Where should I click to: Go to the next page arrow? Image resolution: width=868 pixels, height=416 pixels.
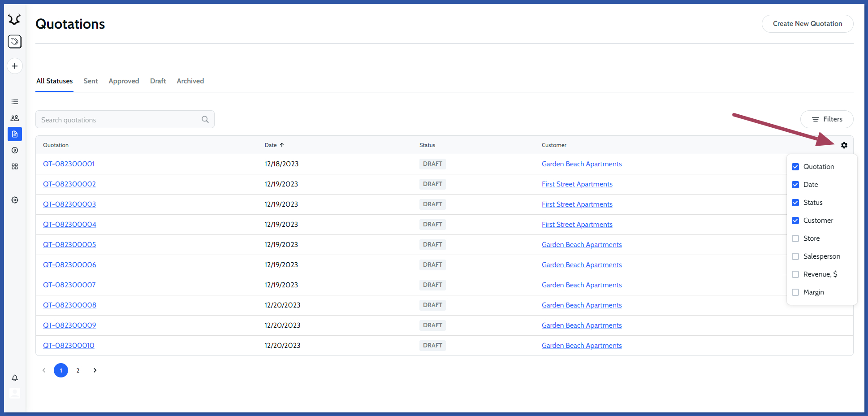95,370
